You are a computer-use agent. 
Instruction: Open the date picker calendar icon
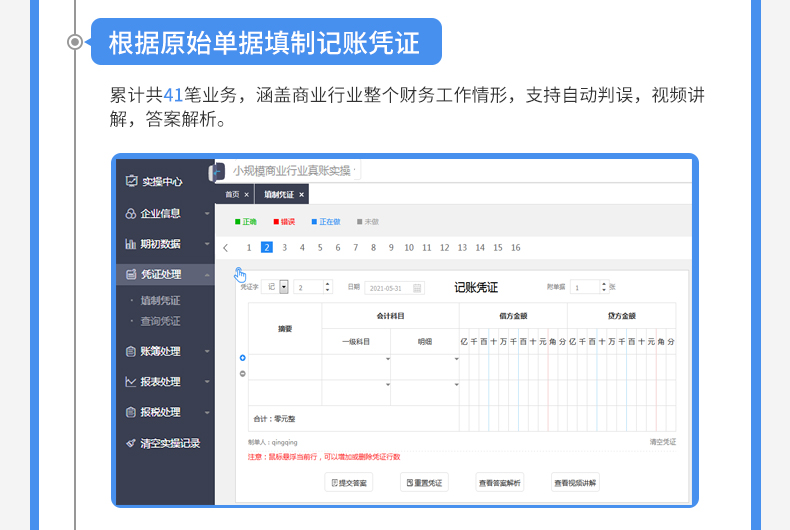[x=417, y=288]
